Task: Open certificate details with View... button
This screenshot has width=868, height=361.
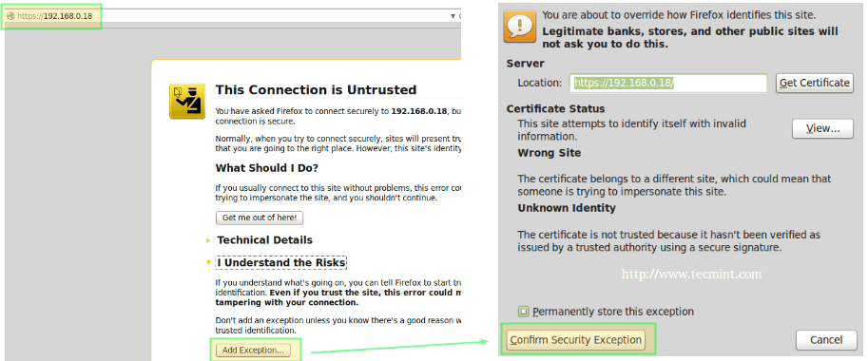Action: tap(822, 128)
